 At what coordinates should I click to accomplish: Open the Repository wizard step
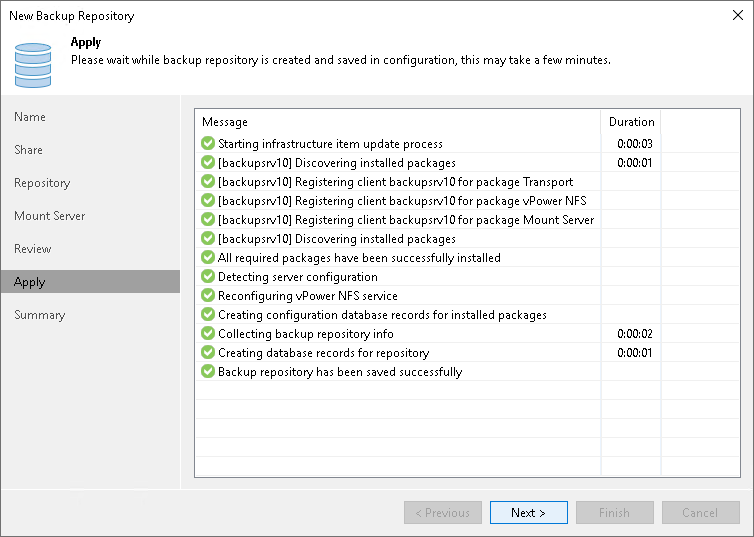(x=42, y=183)
